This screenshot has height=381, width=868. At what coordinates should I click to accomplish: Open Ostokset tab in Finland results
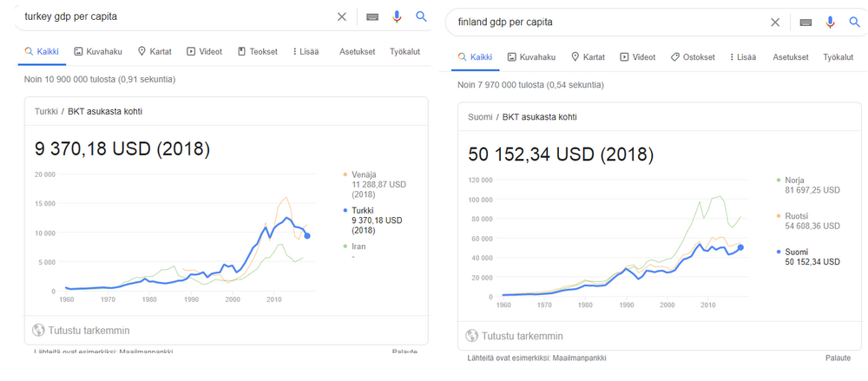[693, 57]
